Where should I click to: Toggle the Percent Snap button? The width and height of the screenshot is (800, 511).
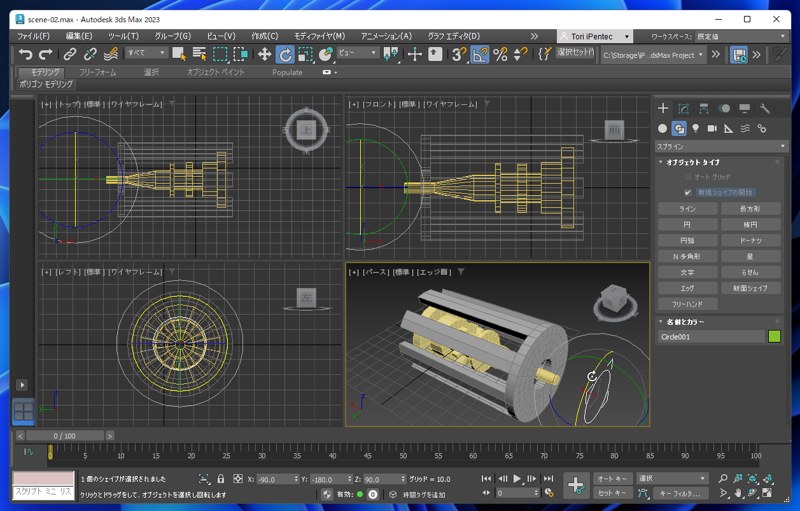tap(501, 54)
